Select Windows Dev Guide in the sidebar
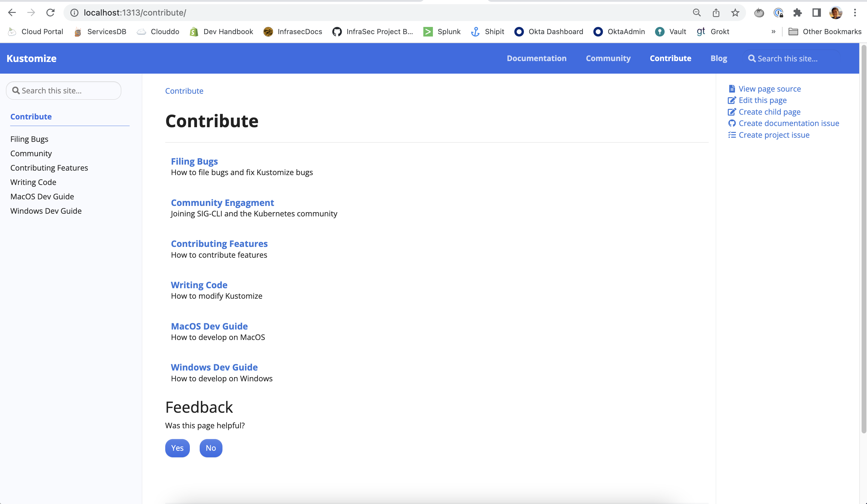Image resolution: width=867 pixels, height=504 pixels. [46, 211]
